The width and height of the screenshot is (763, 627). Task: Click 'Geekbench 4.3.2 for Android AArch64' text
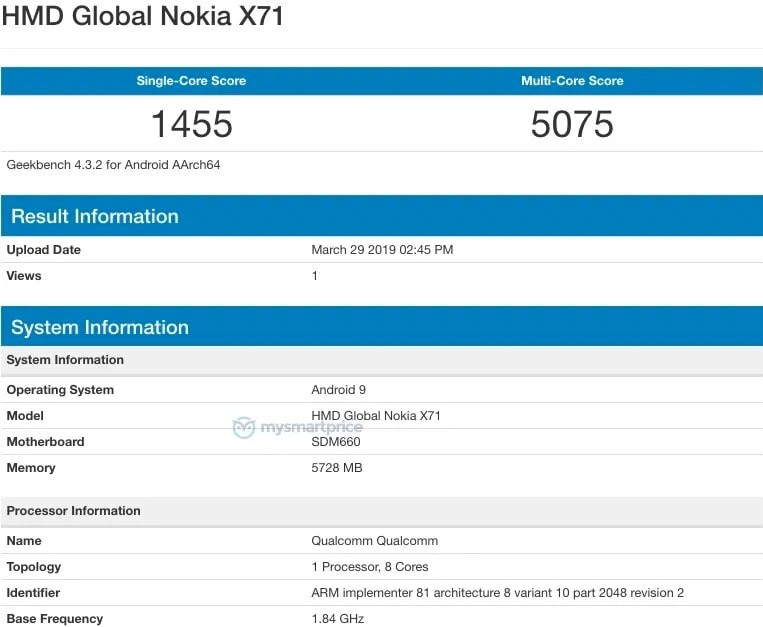[x=113, y=165]
